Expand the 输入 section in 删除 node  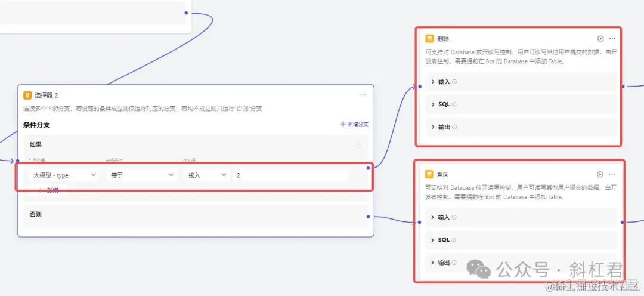pos(521,82)
